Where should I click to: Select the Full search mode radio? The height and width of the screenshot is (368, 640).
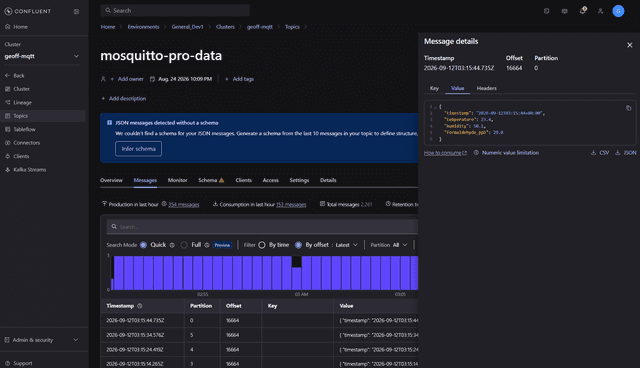point(184,245)
